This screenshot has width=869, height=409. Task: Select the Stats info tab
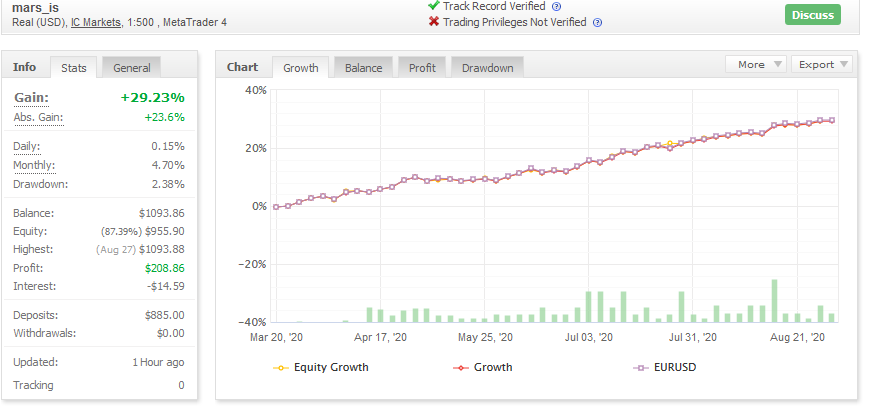tap(73, 68)
